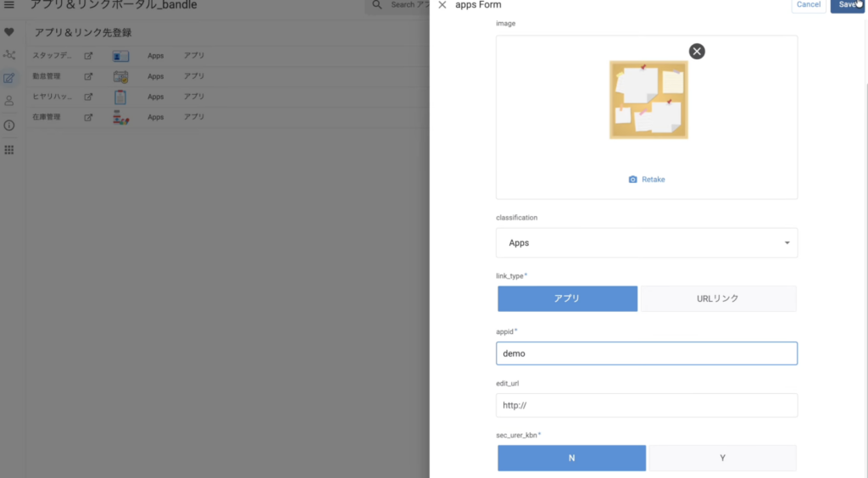
Task: Open the info sidebar icon
Action: coord(9,125)
